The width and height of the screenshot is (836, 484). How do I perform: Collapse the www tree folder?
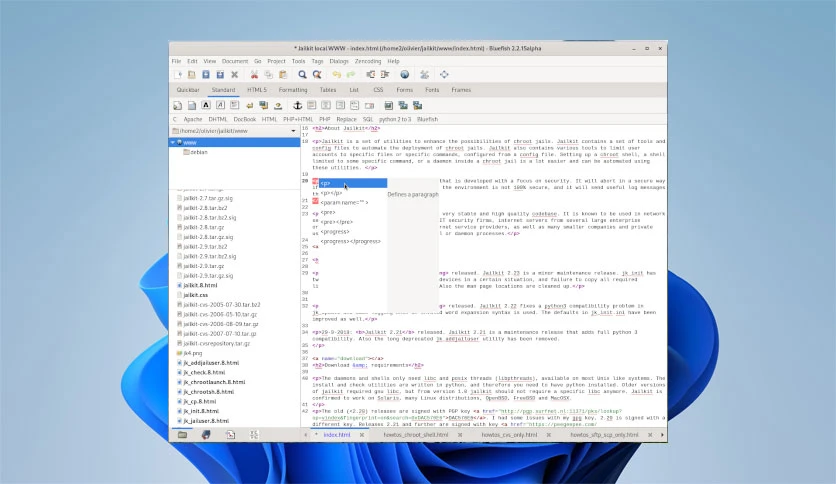point(173,142)
